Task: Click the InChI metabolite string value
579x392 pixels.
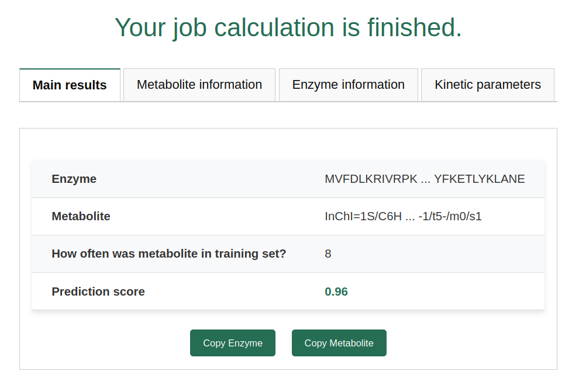Action: (403, 216)
